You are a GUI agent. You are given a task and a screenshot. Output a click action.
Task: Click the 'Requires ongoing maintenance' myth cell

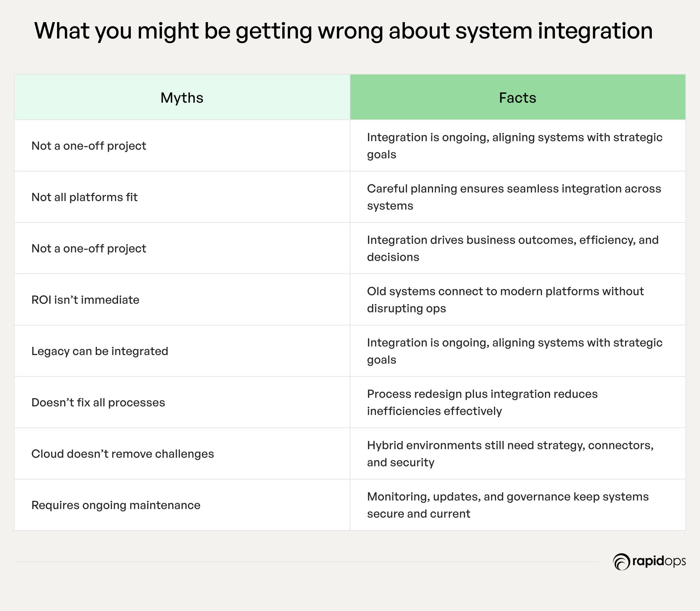click(116, 505)
